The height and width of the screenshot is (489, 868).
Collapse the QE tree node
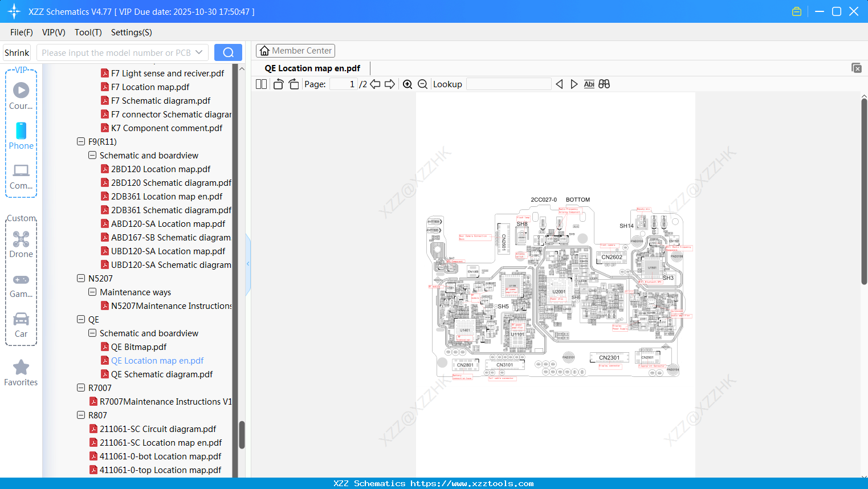[x=81, y=319]
